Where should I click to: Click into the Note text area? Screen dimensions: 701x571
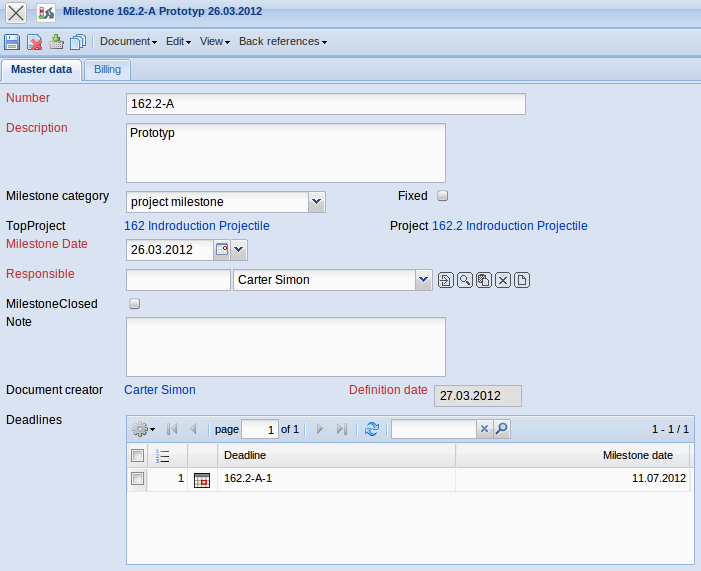(285, 347)
